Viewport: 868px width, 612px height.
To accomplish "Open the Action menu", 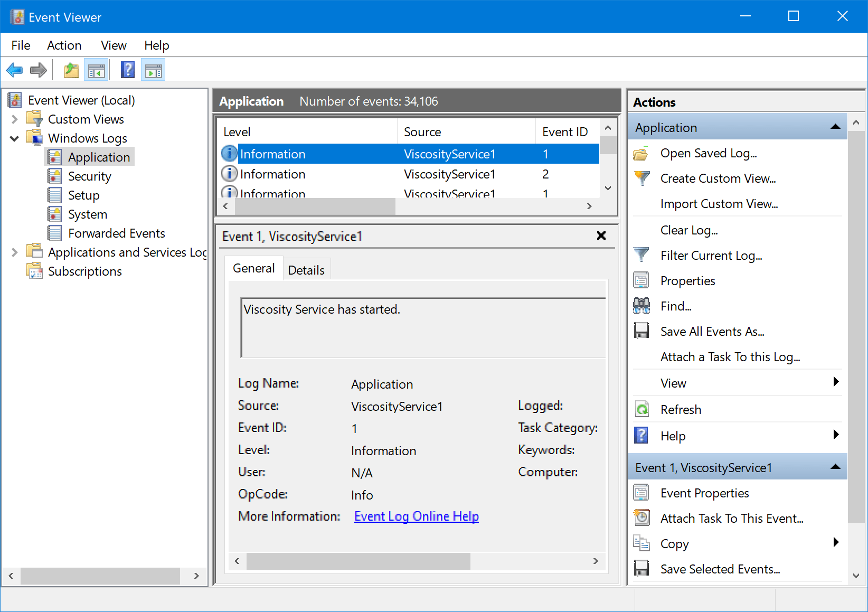I will click(64, 45).
